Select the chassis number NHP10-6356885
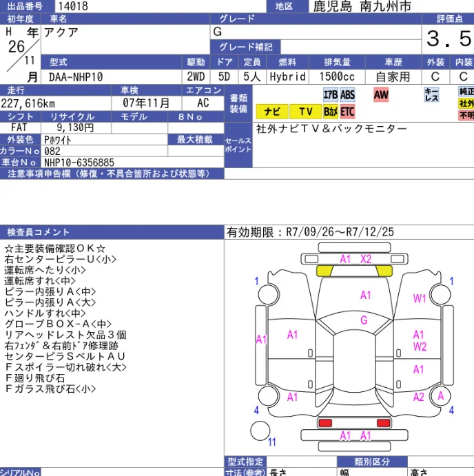Screen dimensions: 474x476 pos(79,163)
